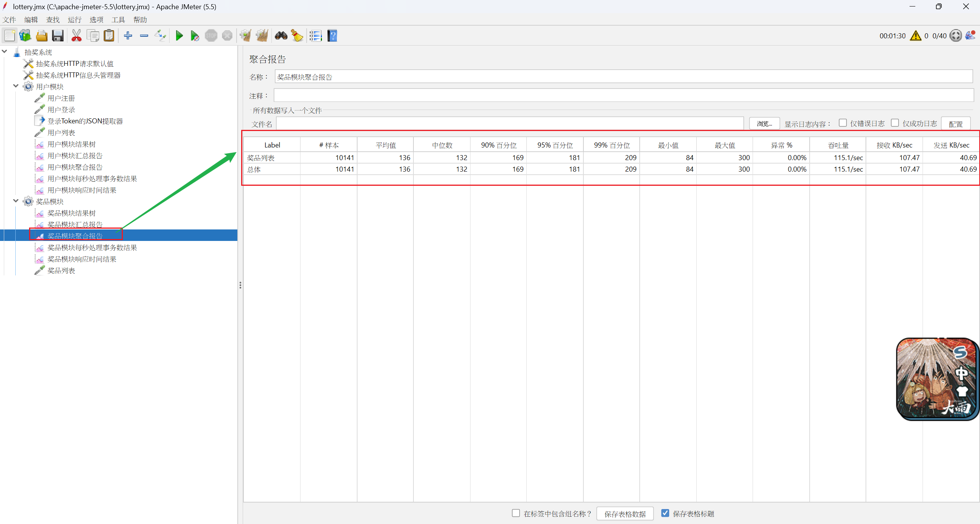Collapse the 用户模块 thread group

pyautogui.click(x=16, y=86)
